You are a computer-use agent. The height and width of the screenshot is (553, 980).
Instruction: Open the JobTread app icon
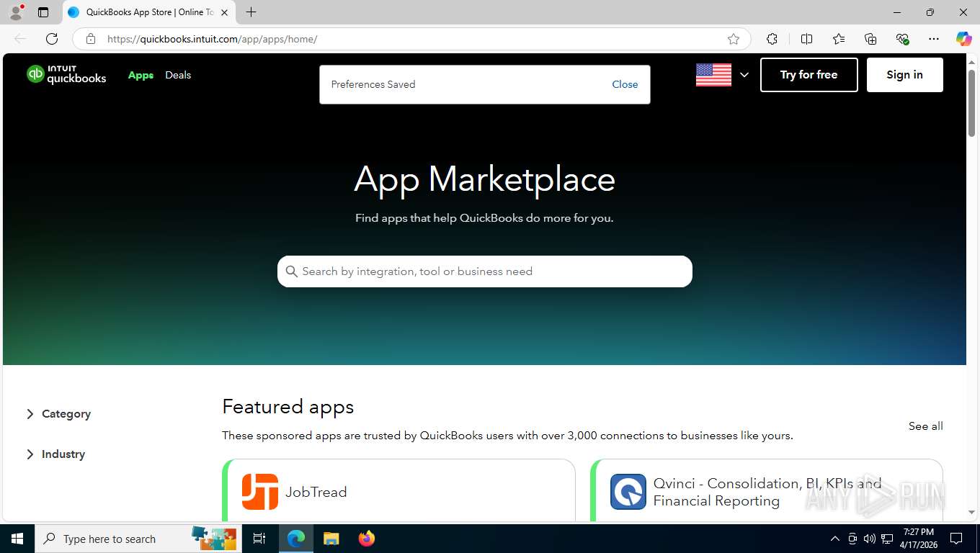tap(260, 492)
